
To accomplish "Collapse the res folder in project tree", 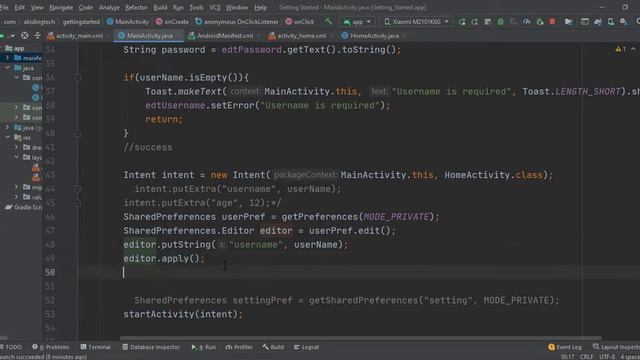I will 7,137.
